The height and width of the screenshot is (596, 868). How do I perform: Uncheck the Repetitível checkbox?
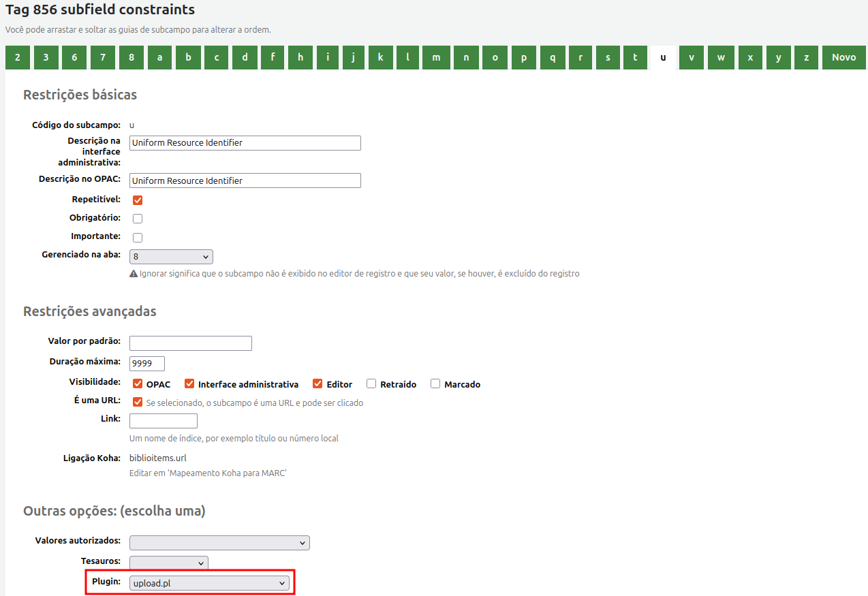click(138, 200)
